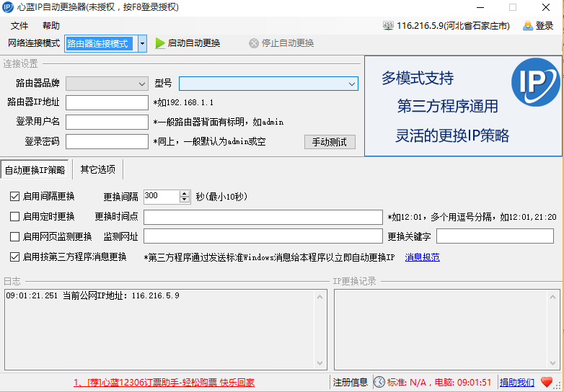
Task: Decrease the 更换间隔 value with the down arrow
Action: [185, 200]
